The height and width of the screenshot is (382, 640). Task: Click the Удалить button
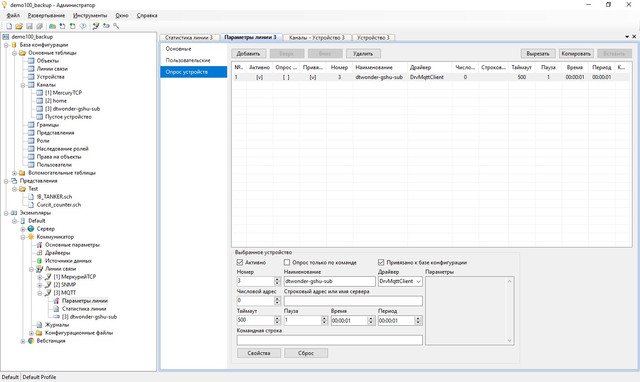coord(363,53)
